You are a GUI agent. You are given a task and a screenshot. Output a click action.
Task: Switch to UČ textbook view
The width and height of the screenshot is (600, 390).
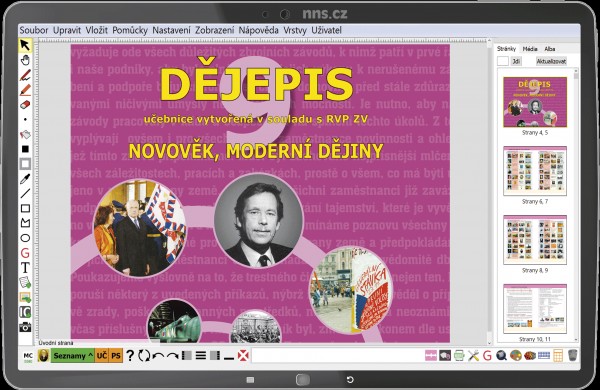(102, 356)
